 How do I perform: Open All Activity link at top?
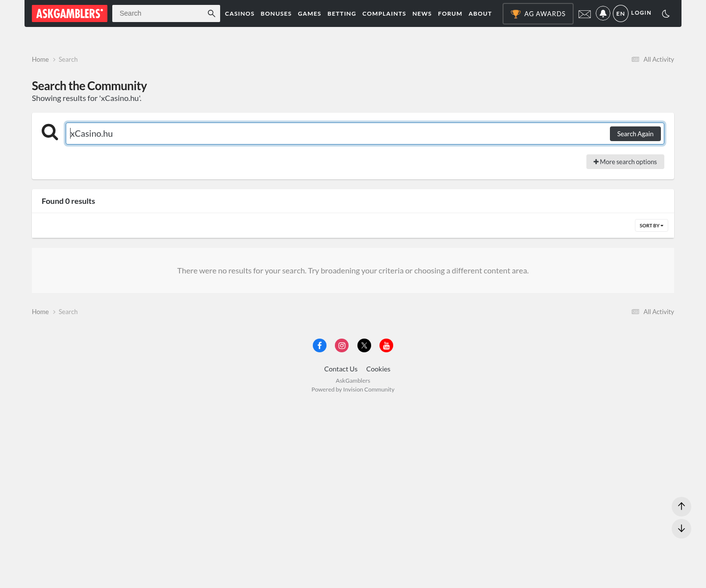tap(653, 59)
